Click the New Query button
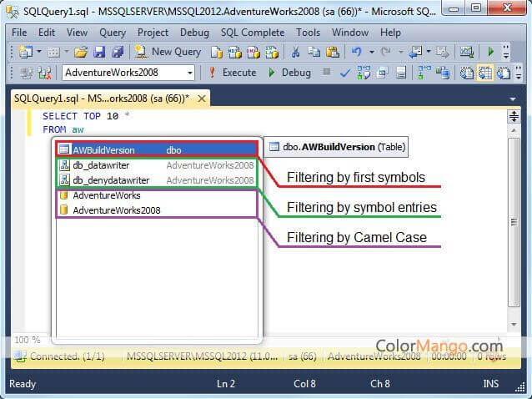Screen dimensions: 532x399 click(x=168, y=52)
